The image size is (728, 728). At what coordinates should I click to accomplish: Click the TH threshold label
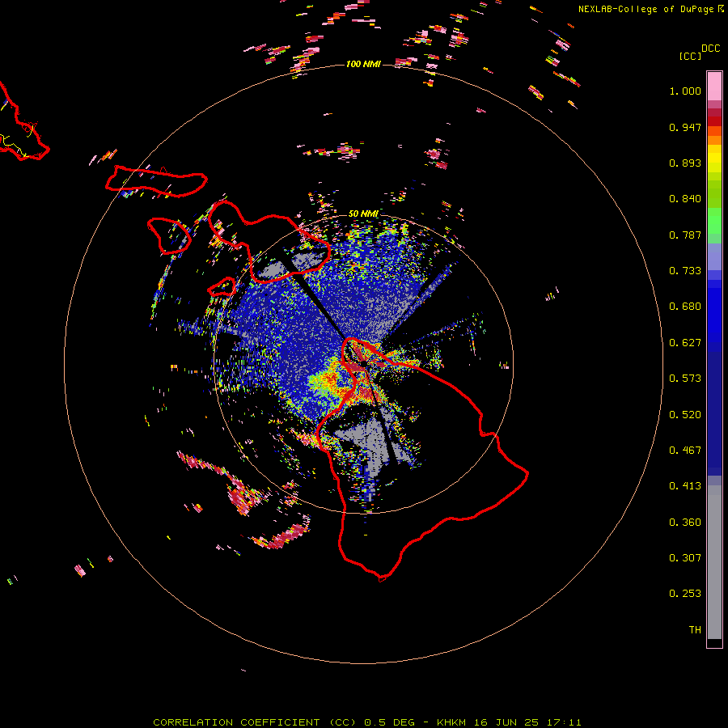(695, 630)
